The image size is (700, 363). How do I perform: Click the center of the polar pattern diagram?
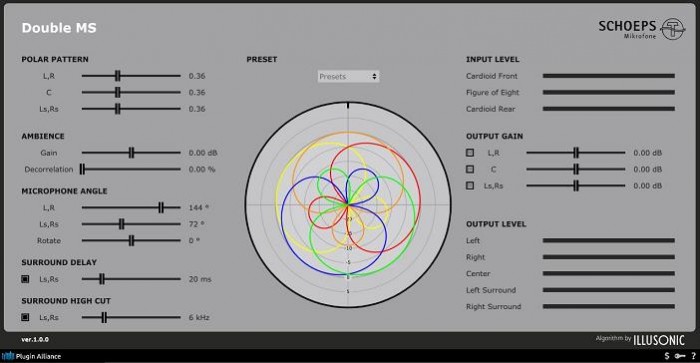(348, 205)
